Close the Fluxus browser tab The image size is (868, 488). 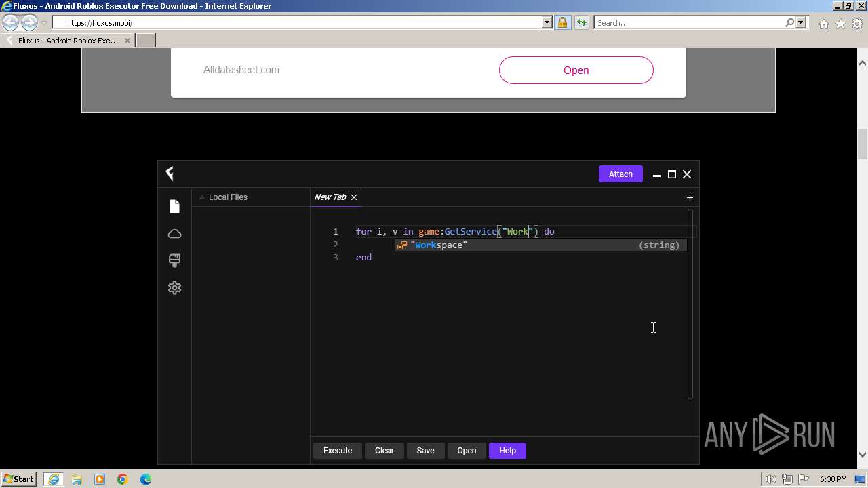click(x=127, y=41)
